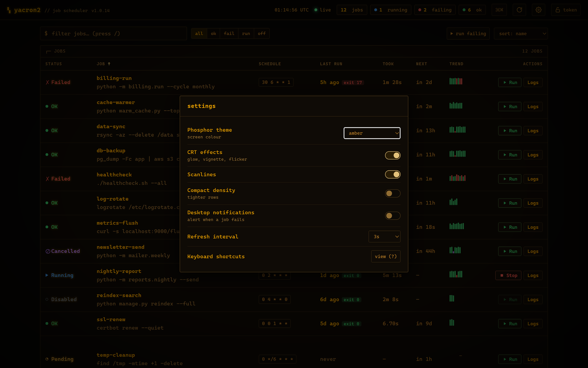
Task: View keyboard shortcuts button
Action: pos(386,256)
